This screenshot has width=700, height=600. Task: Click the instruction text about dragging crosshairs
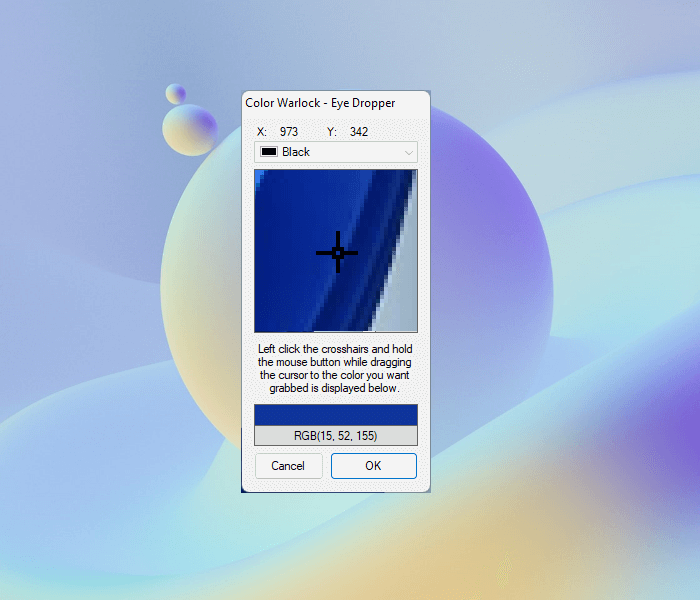335,368
